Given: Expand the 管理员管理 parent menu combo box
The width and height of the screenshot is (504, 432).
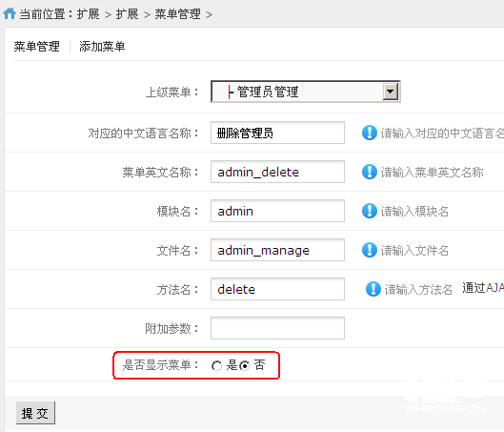Looking at the screenshot, I should pos(306,92).
